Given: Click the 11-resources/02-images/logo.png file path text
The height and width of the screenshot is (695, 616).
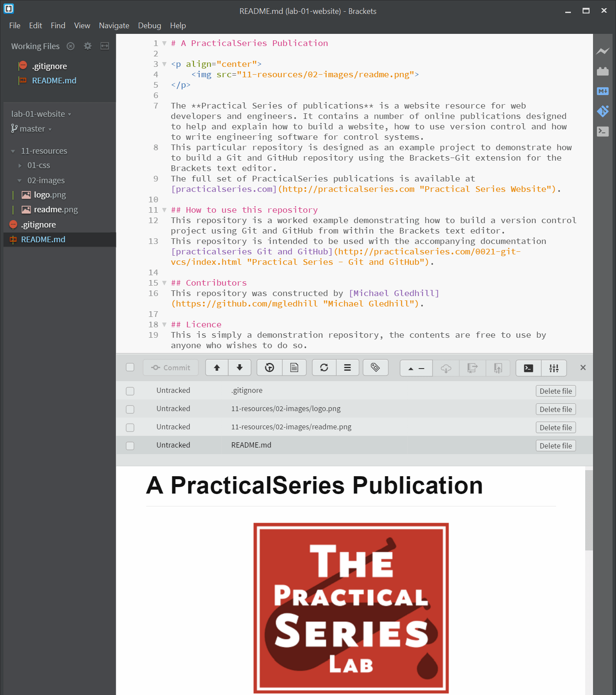Looking at the screenshot, I should [x=286, y=408].
